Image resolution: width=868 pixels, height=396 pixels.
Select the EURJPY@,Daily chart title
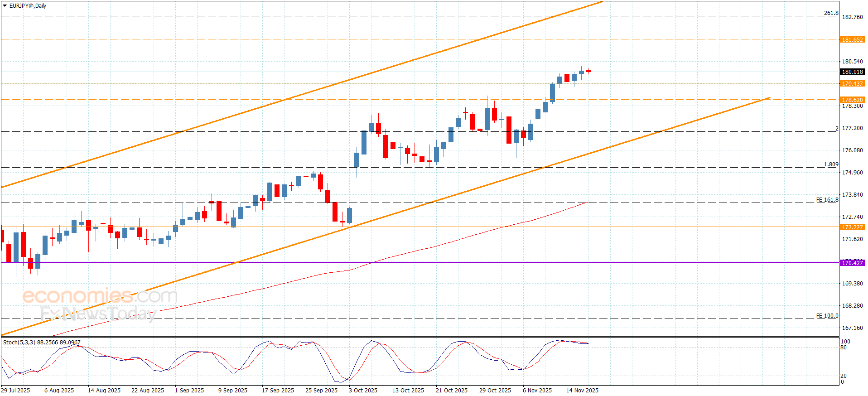(x=28, y=6)
